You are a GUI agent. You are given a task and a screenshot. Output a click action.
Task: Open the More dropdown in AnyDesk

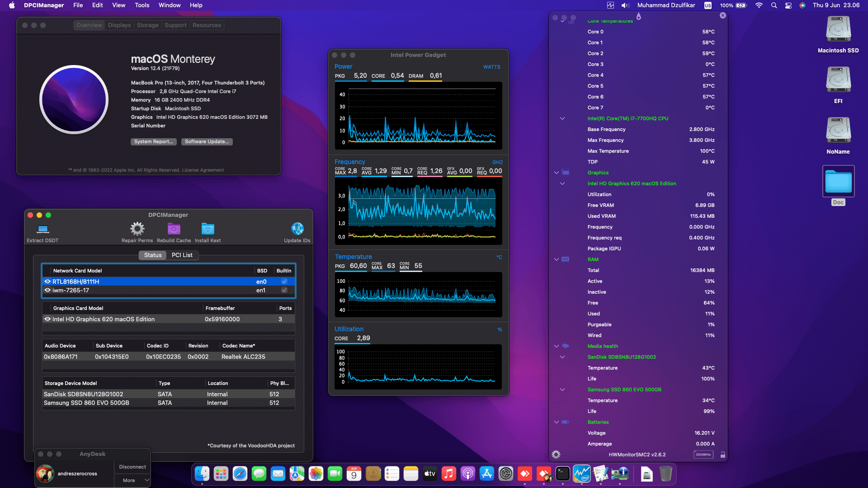click(132, 480)
